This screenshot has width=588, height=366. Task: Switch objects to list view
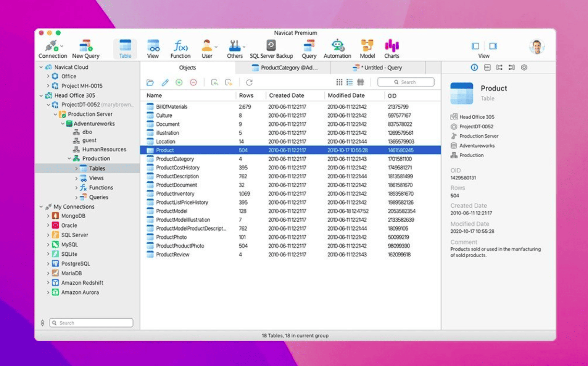pos(350,82)
